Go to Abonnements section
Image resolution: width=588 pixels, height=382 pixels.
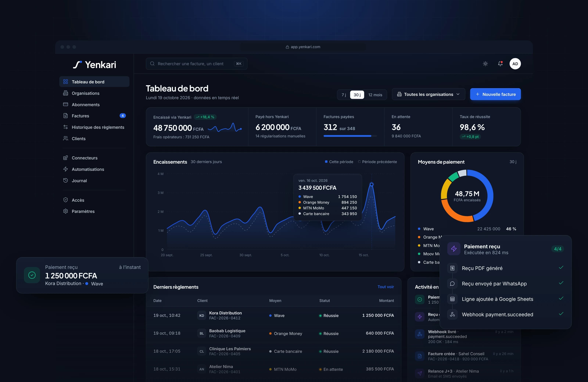point(94,104)
